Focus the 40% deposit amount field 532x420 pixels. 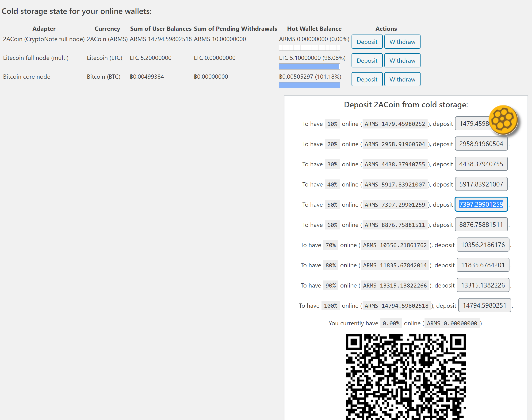tap(481, 184)
